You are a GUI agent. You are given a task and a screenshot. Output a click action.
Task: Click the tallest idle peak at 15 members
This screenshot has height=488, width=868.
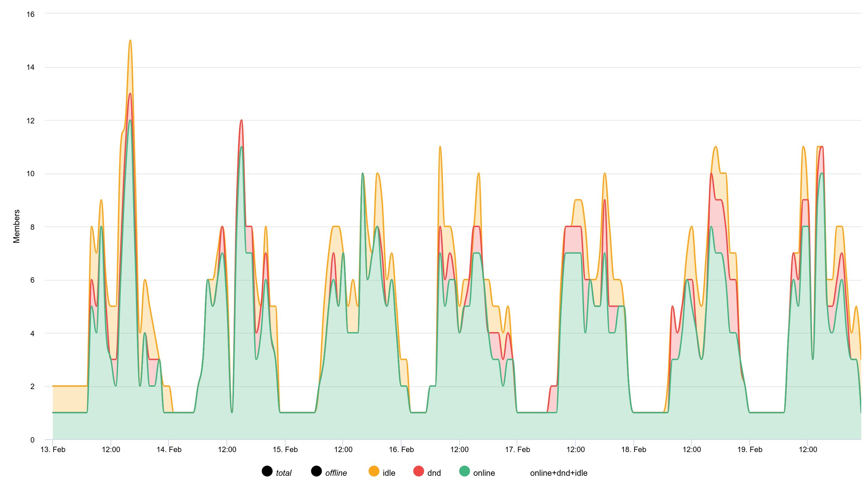point(130,41)
